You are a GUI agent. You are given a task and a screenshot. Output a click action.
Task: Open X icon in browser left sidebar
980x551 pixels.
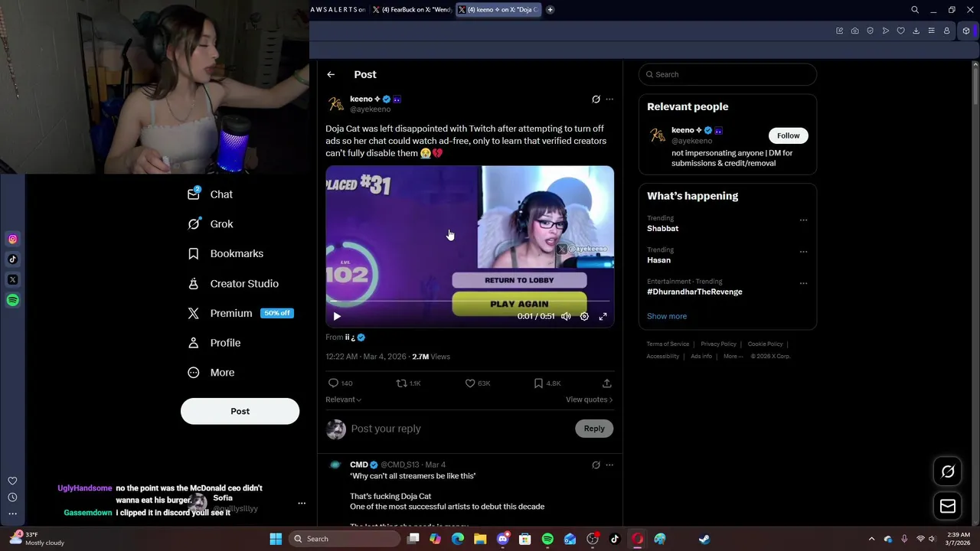(12, 280)
